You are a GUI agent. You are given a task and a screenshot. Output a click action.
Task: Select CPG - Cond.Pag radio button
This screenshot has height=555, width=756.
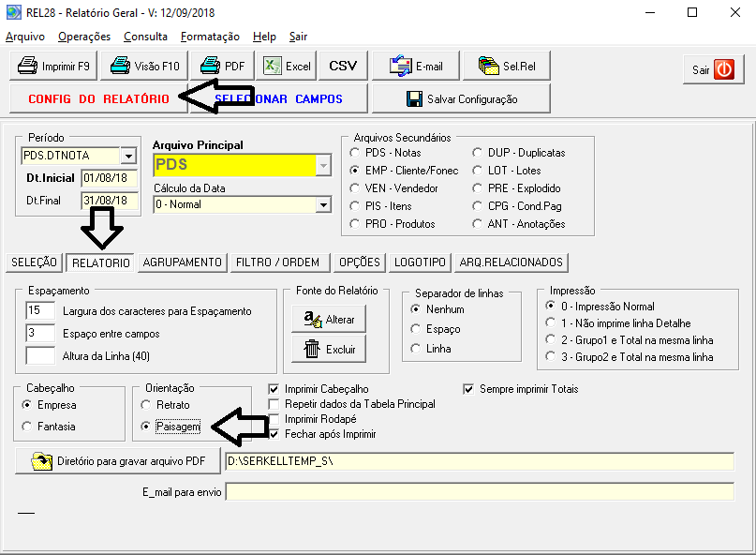click(477, 206)
